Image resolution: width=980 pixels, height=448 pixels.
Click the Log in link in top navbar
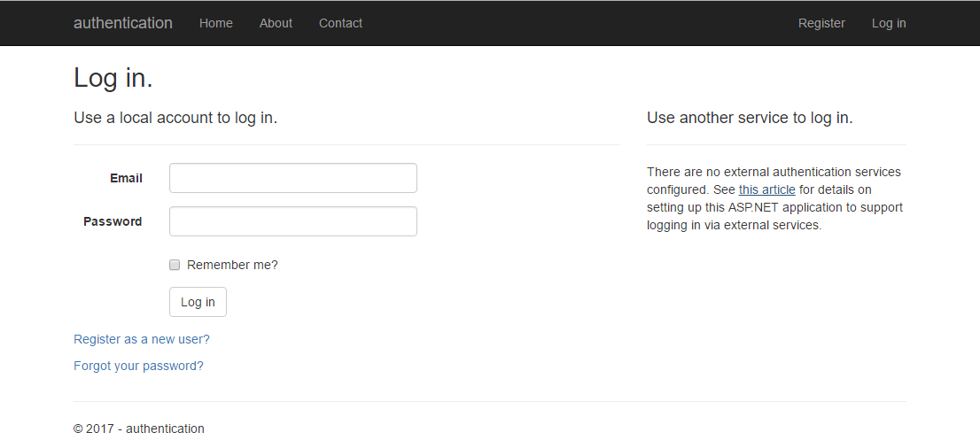(889, 23)
